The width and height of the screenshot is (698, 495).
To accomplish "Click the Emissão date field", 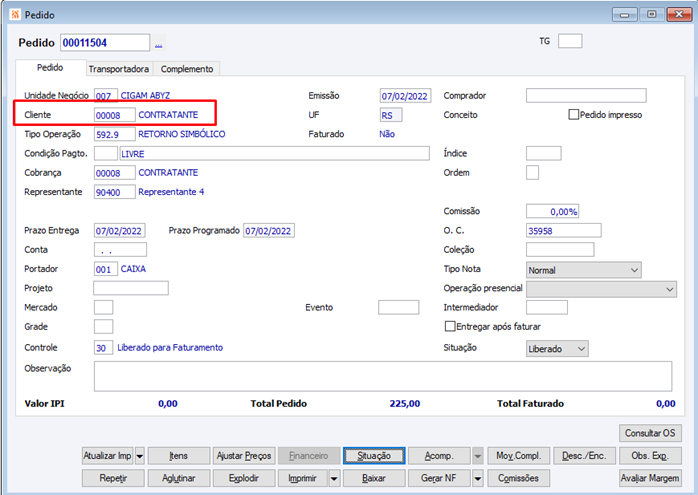I will pos(405,96).
